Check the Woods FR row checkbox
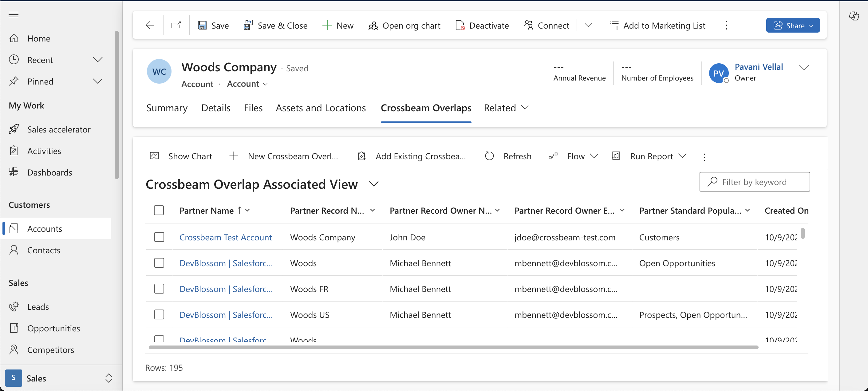 coord(159,289)
